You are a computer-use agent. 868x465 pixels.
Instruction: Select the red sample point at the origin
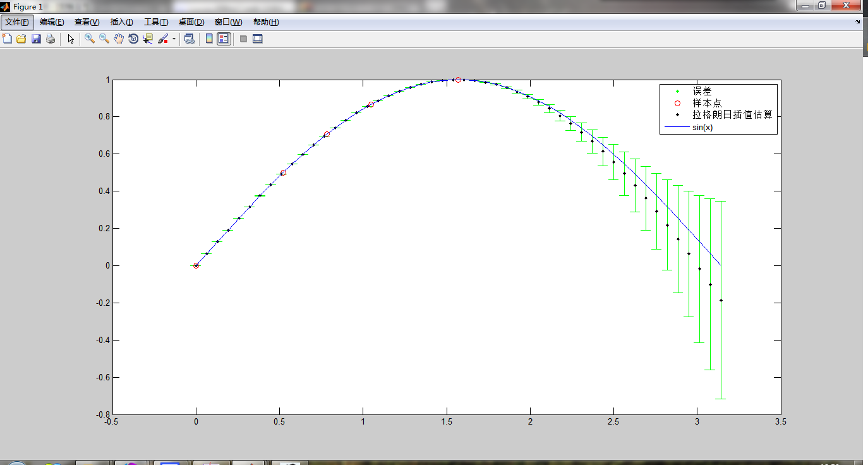coord(196,265)
